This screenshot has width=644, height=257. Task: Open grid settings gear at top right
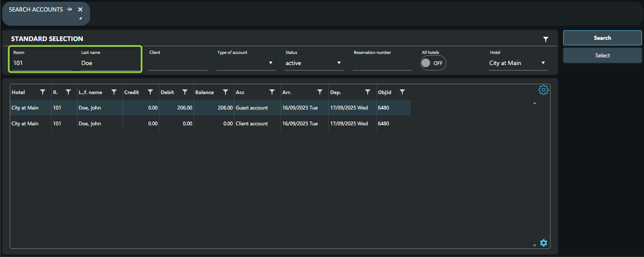pyautogui.click(x=543, y=90)
